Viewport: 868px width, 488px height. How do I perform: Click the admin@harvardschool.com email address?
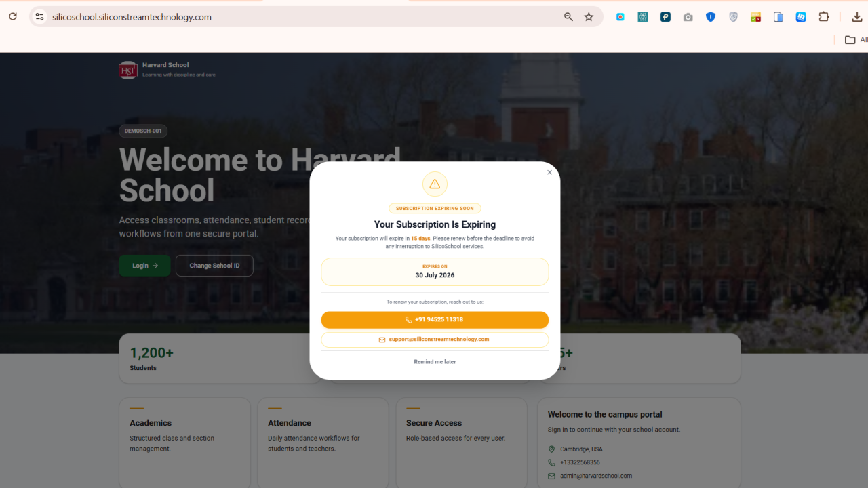596,476
